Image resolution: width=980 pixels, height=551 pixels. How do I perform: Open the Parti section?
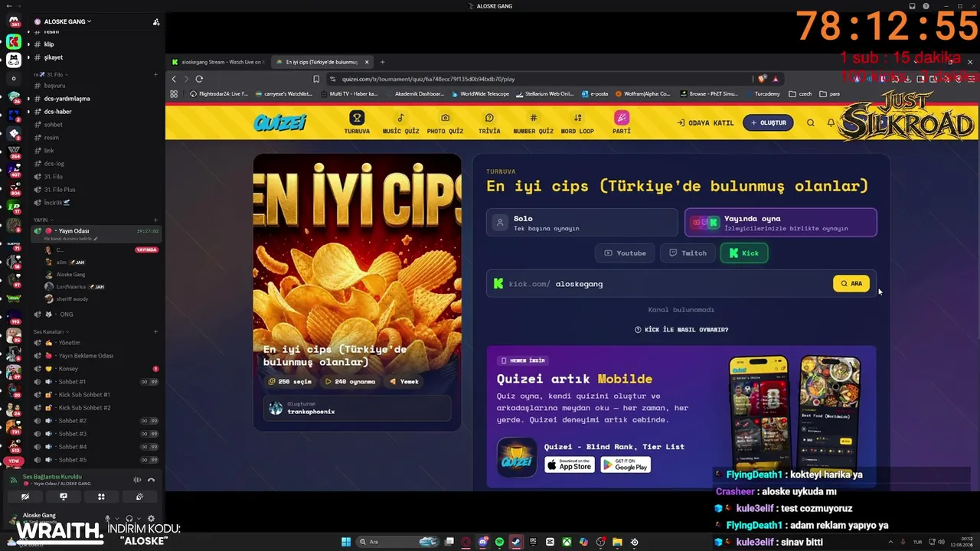point(622,122)
